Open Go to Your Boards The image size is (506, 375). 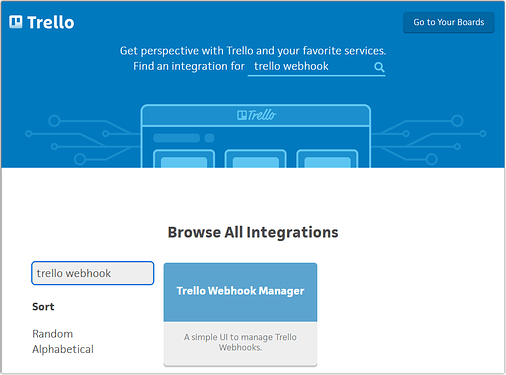449,22
